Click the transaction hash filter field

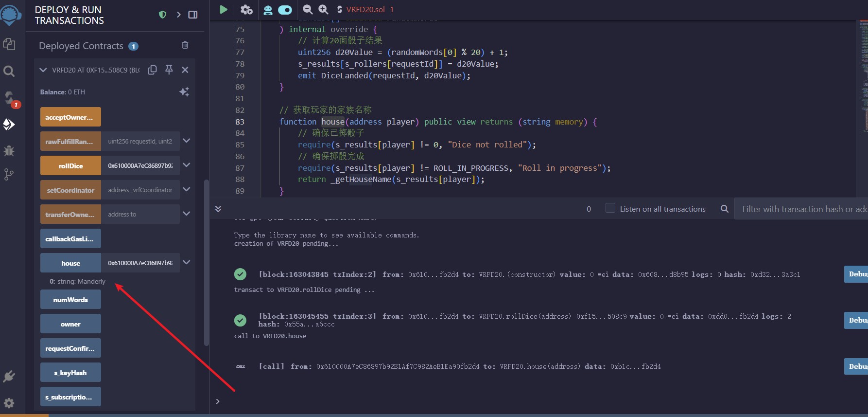800,209
